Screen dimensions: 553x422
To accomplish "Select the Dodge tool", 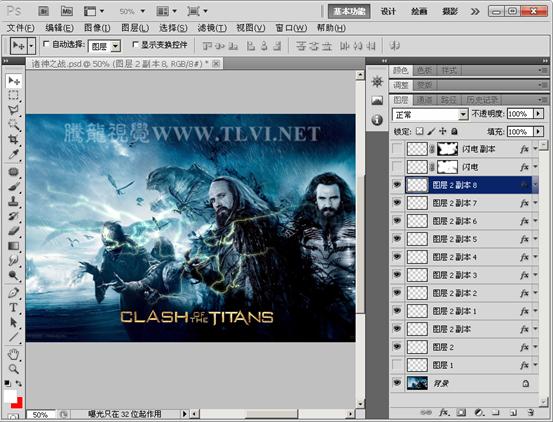I will [x=14, y=275].
